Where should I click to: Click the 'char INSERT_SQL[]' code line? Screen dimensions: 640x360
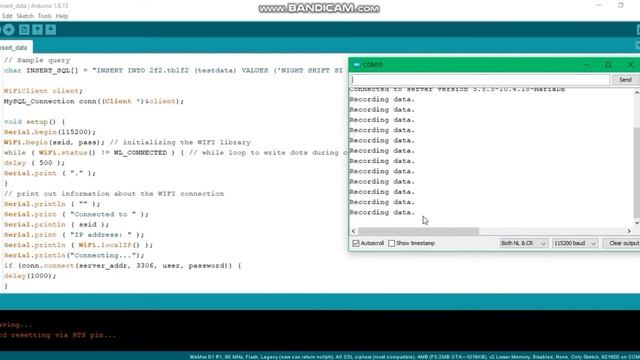click(173, 71)
